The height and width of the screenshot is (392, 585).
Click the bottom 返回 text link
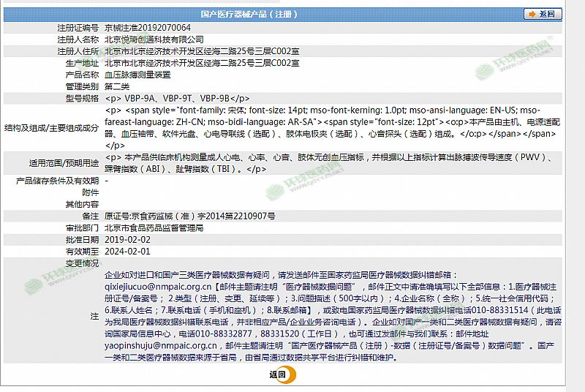[276, 374]
